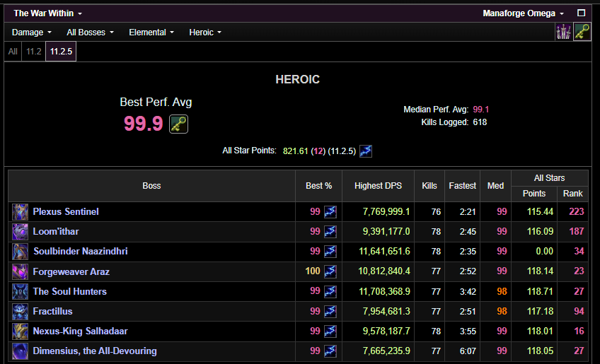Image resolution: width=600 pixels, height=364 pixels.
Task: Click the Fractillus boss icon
Action: 20,311
